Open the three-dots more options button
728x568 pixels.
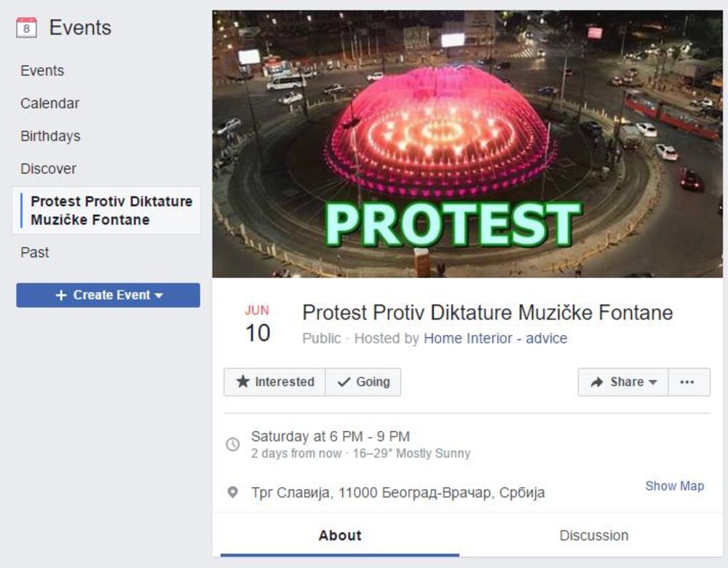click(x=688, y=382)
